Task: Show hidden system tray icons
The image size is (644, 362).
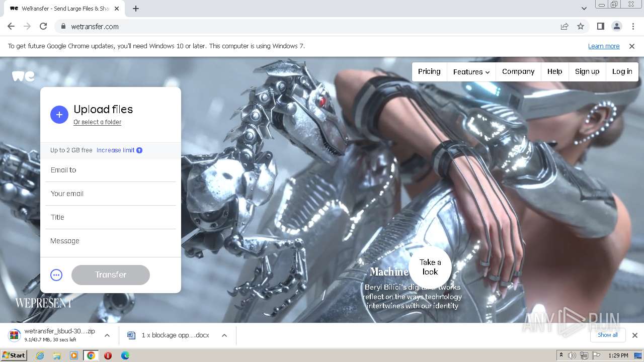Action: [x=561, y=355]
